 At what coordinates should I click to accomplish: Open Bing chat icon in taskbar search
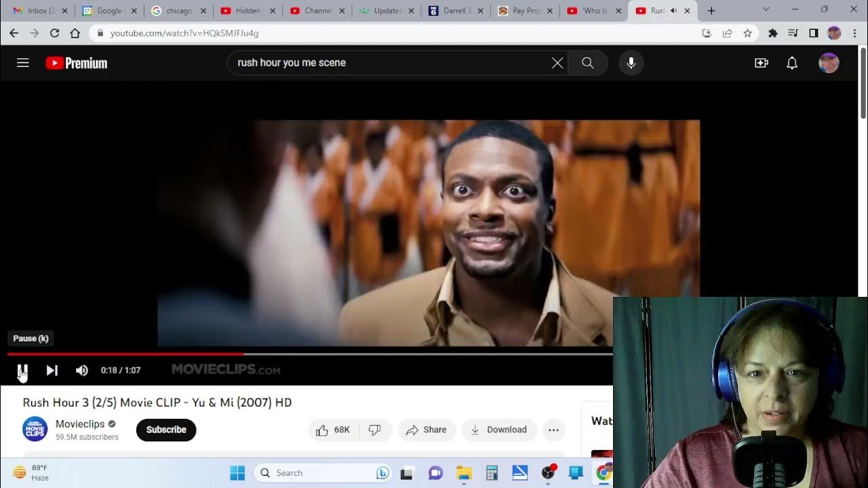tap(382, 473)
